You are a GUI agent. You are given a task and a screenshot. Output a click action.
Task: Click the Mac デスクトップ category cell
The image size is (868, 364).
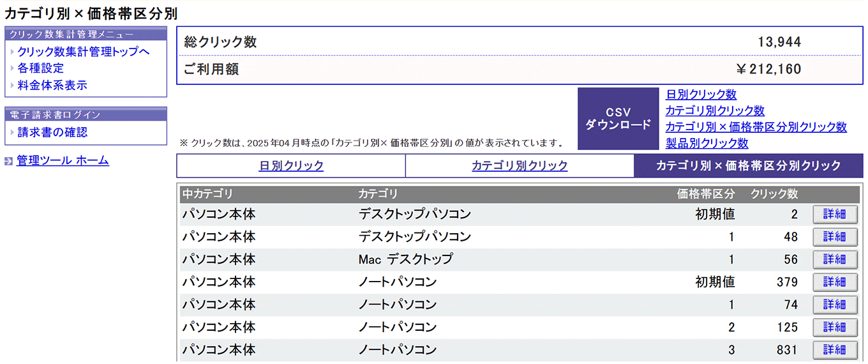click(405, 259)
